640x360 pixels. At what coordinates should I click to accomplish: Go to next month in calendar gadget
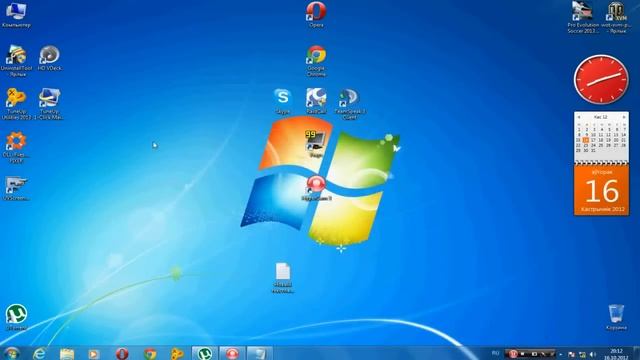[x=624, y=117]
